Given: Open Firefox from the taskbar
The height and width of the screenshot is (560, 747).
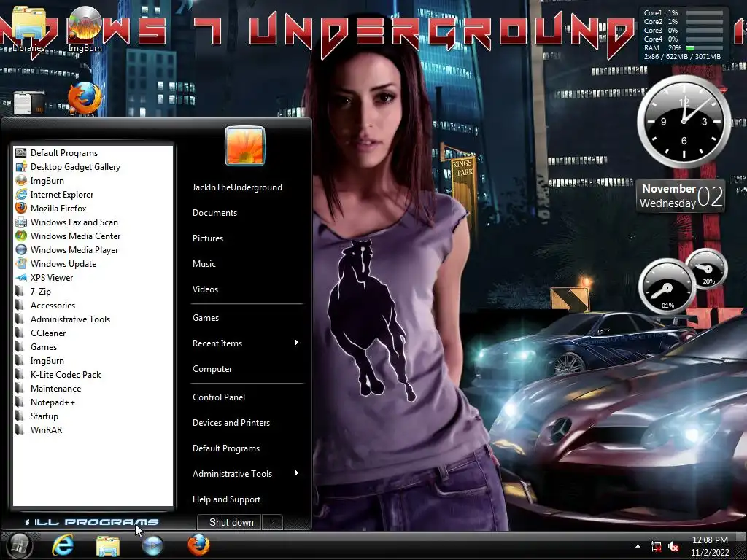Looking at the screenshot, I should pos(198,545).
